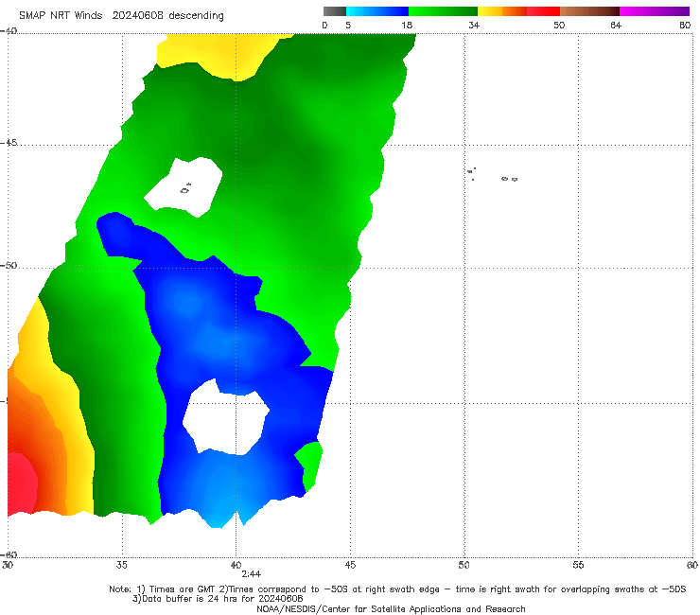
Task: Click the '-50' latitude axis label
Action: [9, 265]
